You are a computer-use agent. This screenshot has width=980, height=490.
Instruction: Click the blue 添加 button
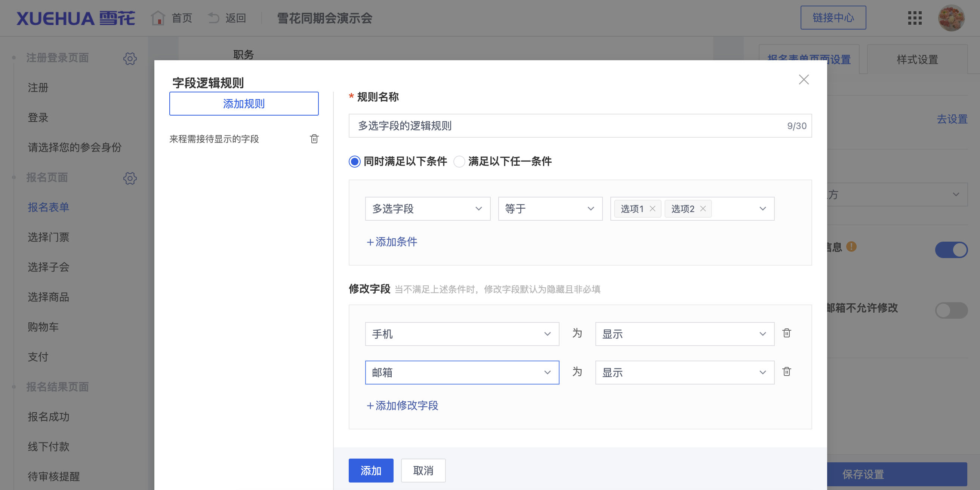pos(371,471)
